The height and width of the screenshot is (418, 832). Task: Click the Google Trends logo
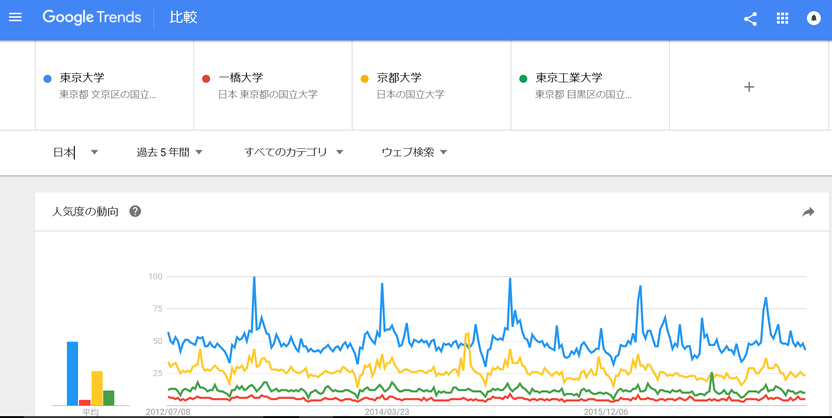92,18
